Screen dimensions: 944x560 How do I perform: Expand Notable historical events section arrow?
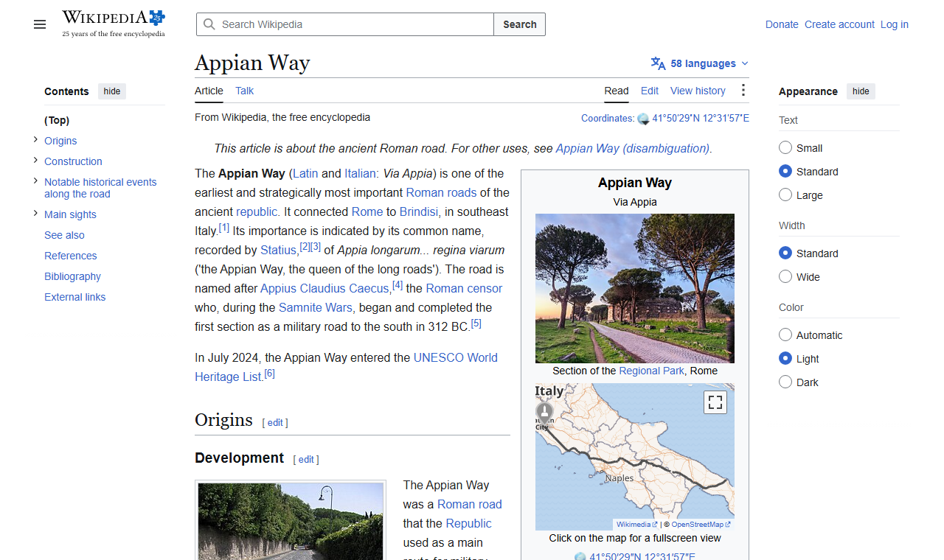click(35, 181)
